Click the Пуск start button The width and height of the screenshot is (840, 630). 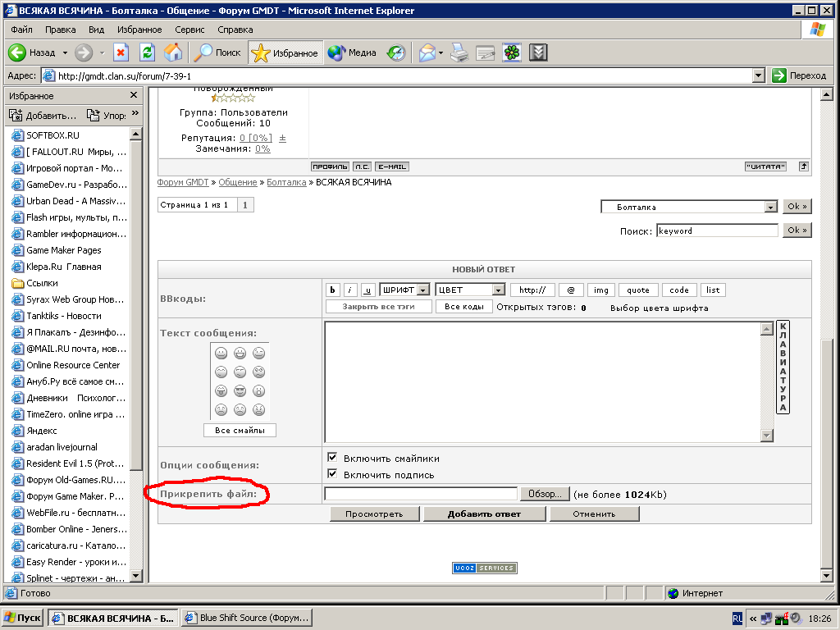(23, 618)
